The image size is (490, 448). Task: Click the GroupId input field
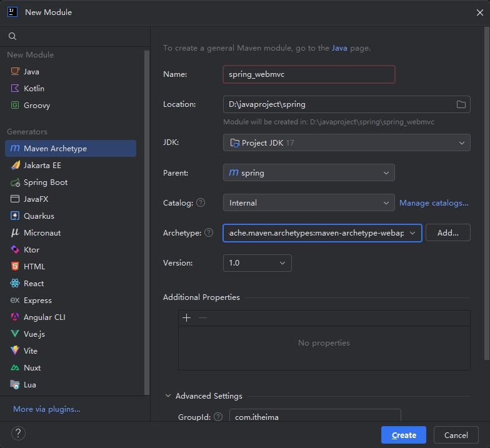tap(315, 416)
